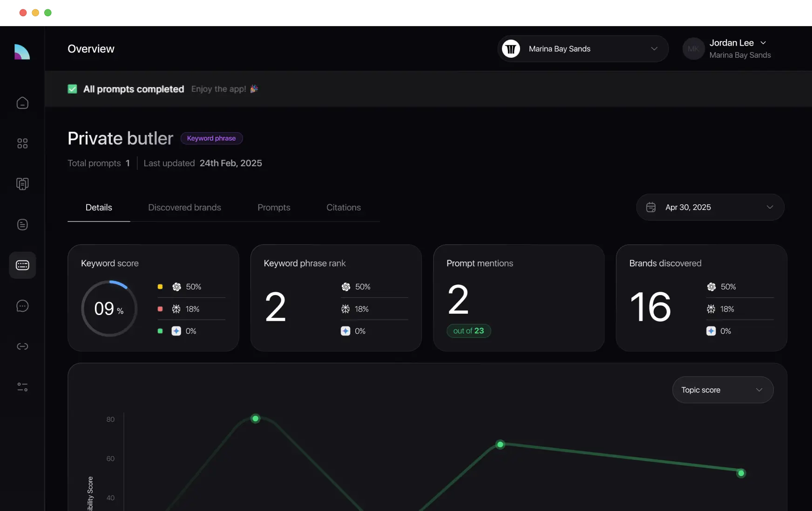Click the Marina Bay Sands brand logo

(511, 48)
